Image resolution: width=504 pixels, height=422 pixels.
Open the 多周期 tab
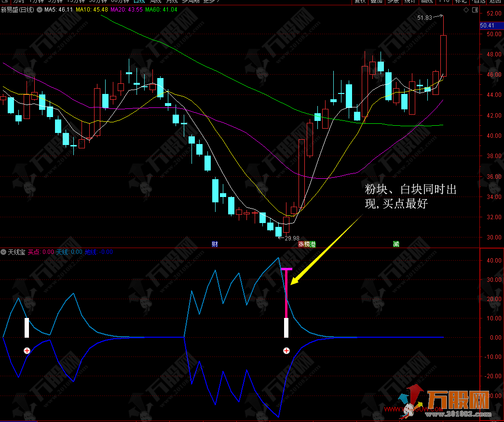191,1
